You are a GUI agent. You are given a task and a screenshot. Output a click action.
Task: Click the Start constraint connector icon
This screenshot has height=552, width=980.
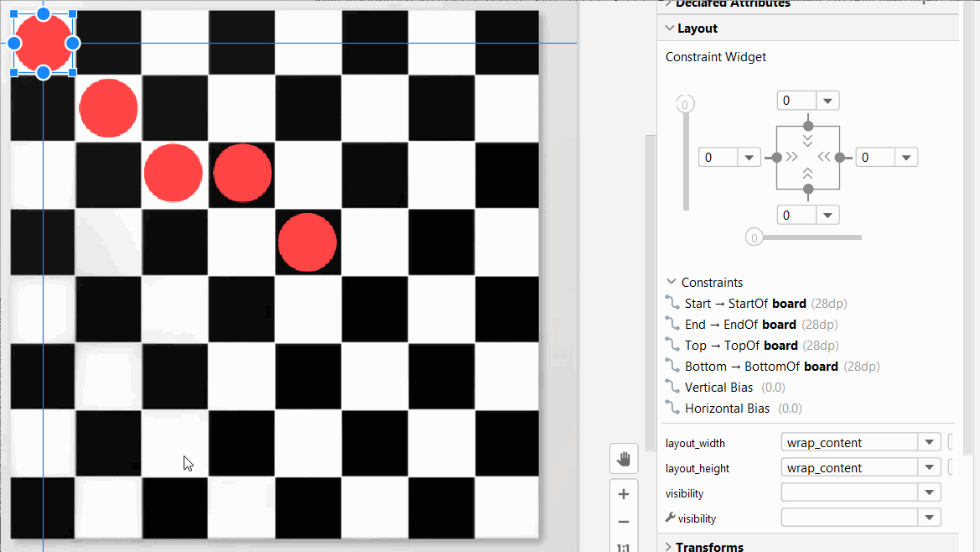(672, 303)
